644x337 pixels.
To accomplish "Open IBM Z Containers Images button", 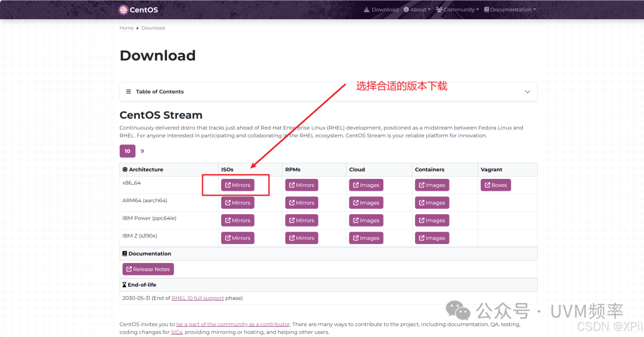I will point(432,238).
